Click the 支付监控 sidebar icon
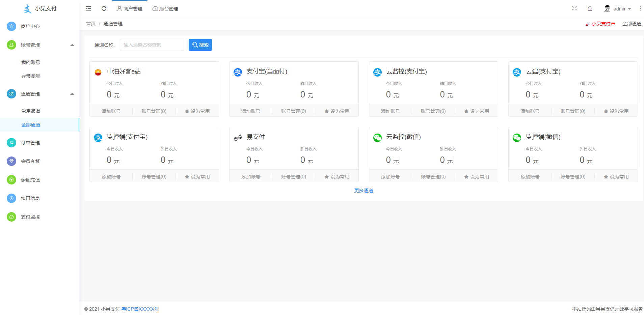Screen dimensions: 644x315 11,217
